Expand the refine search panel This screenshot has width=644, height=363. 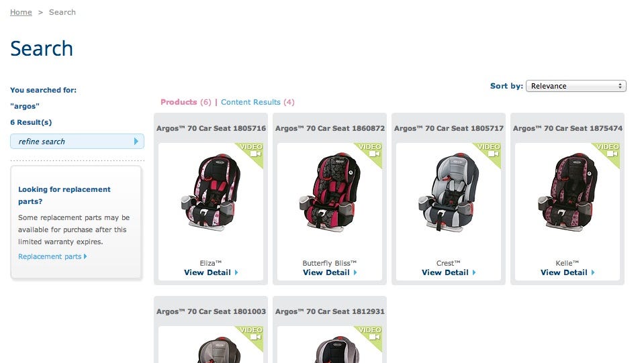click(x=77, y=142)
